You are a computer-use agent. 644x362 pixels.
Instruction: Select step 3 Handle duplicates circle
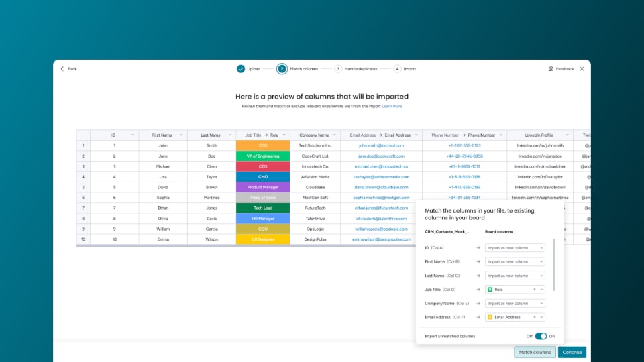pos(338,69)
